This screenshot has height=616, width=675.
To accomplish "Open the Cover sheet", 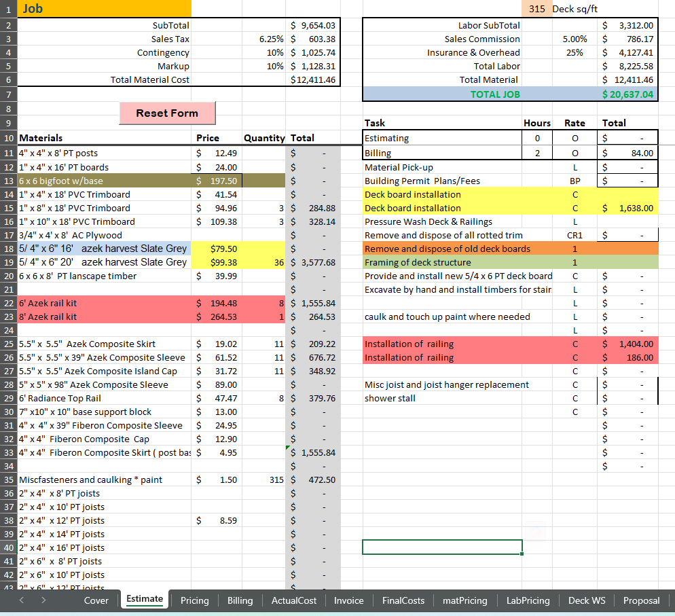I will (x=96, y=600).
